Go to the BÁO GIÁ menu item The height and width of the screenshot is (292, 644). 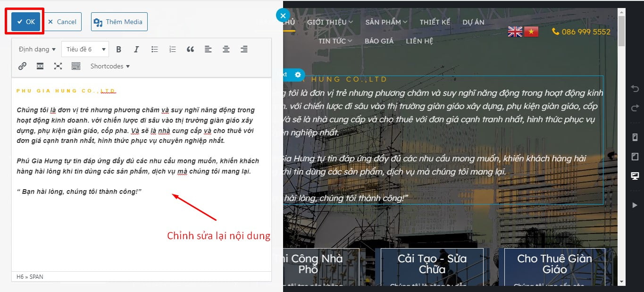tap(379, 41)
